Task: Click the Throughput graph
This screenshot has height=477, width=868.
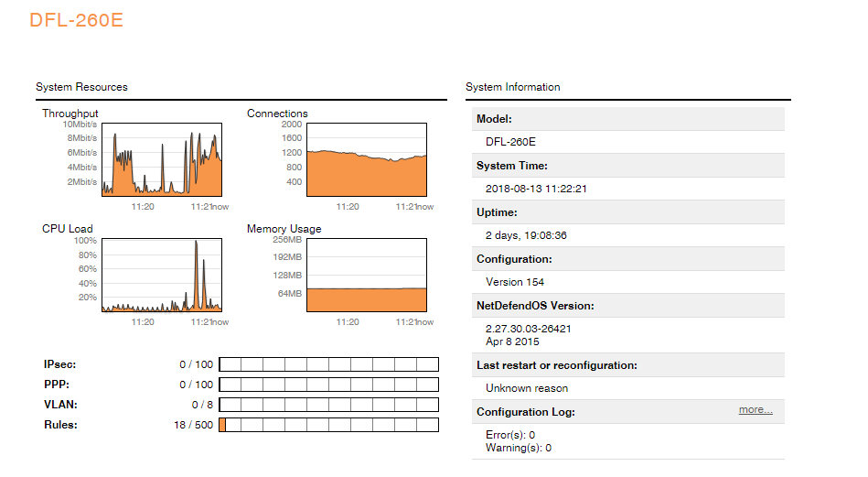Action: (161, 159)
